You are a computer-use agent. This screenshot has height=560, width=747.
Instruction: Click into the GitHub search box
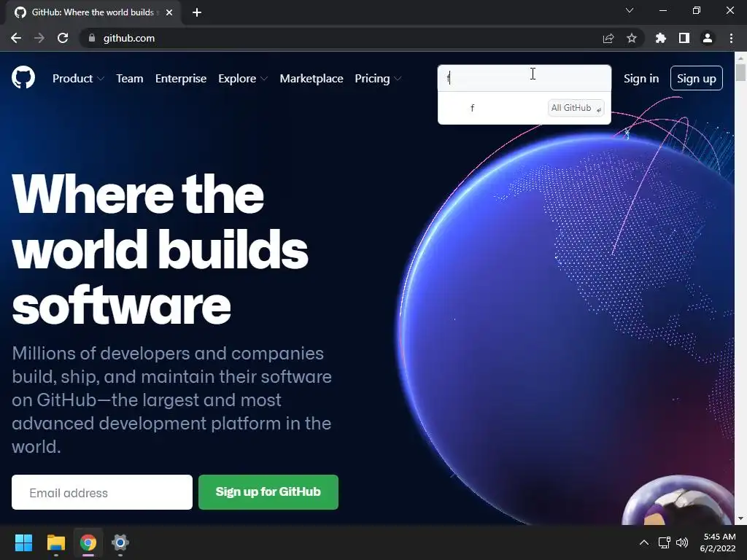(x=524, y=78)
